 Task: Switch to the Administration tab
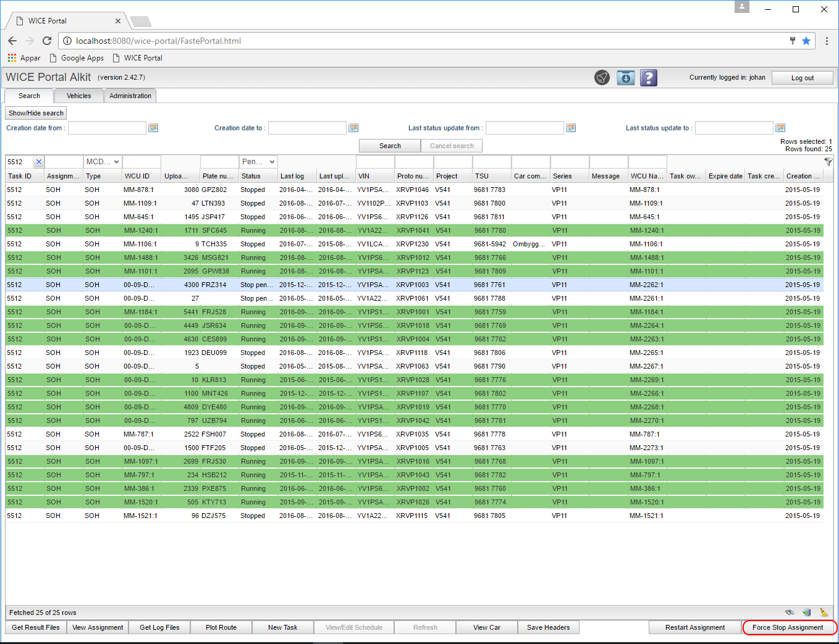(x=130, y=96)
